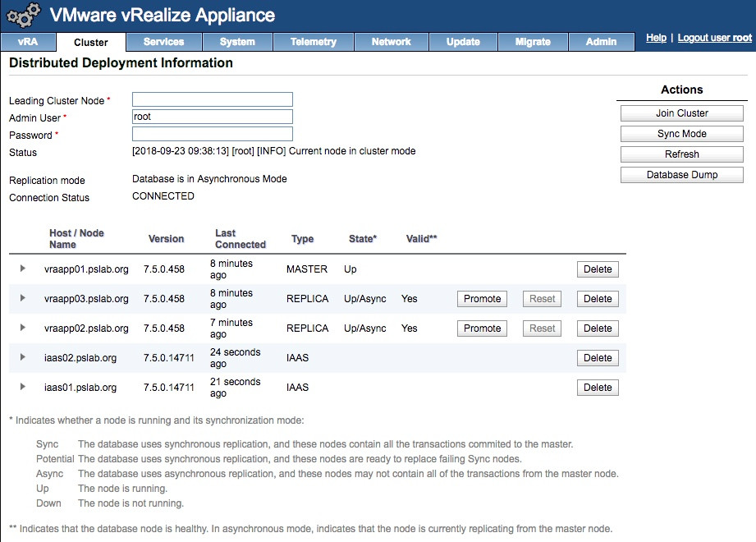Click the Distributed Deployment Information heading
This screenshot has height=542, width=756.
[x=121, y=62]
